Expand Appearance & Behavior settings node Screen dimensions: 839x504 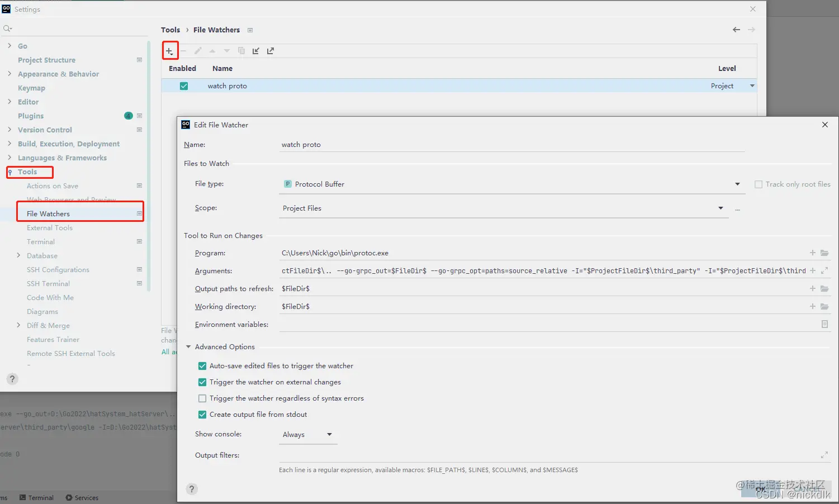tap(10, 74)
